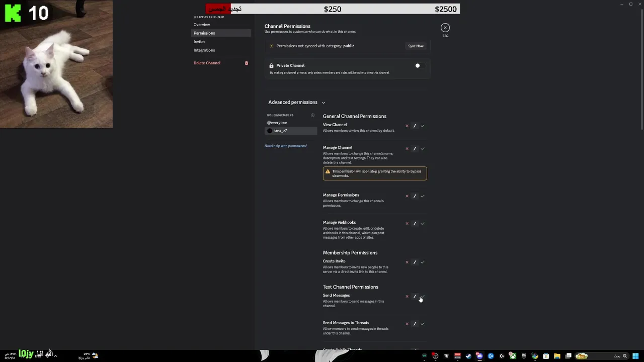
Task: Open File Explorer from the taskbar
Action: 557,356
